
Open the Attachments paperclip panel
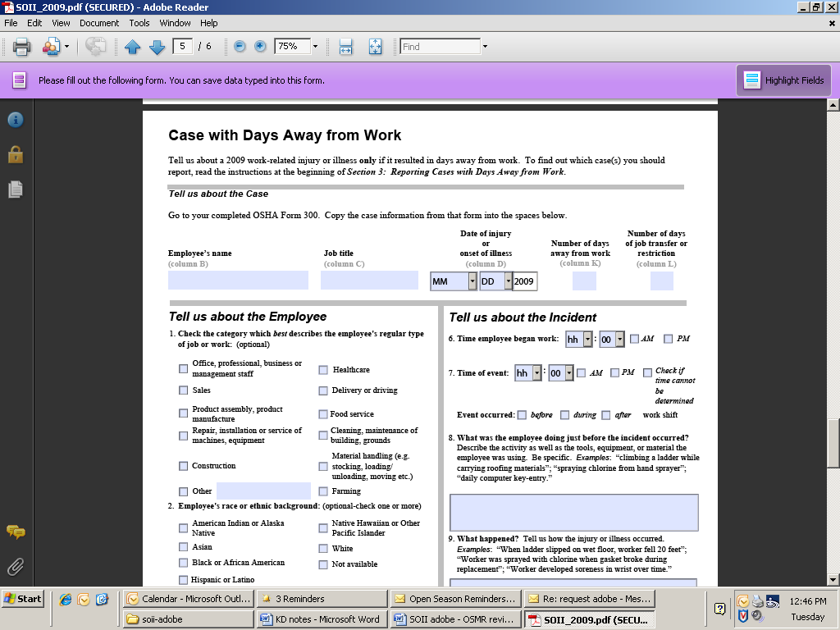pyautogui.click(x=15, y=566)
